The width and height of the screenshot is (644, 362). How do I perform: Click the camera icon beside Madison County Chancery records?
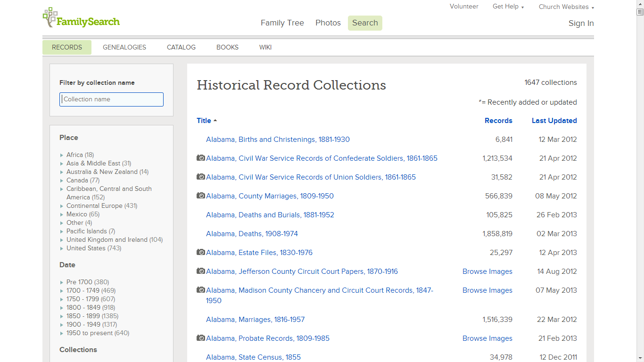(x=200, y=290)
